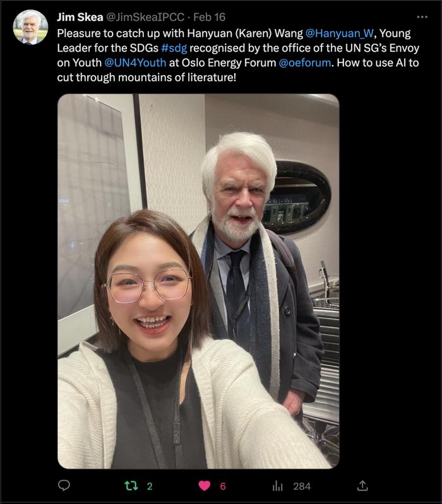Click the retweet arrows icon

coord(131,486)
